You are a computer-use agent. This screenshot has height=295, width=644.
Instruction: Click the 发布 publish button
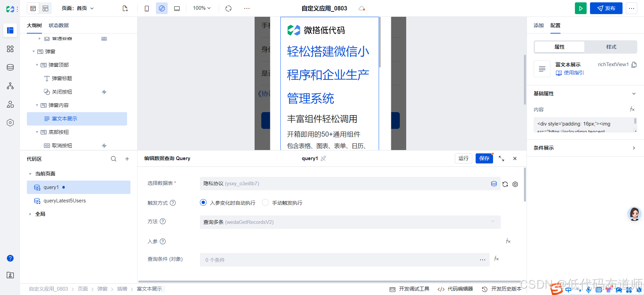[606, 8]
